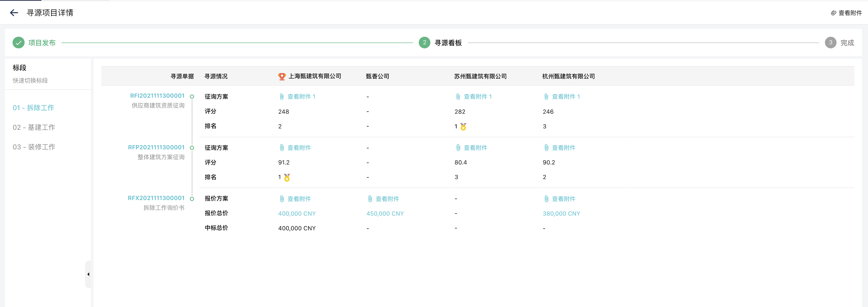The width and height of the screenshot is (868, 307).
Task: Open RFX2021111300001 document link
Action: 156,198
